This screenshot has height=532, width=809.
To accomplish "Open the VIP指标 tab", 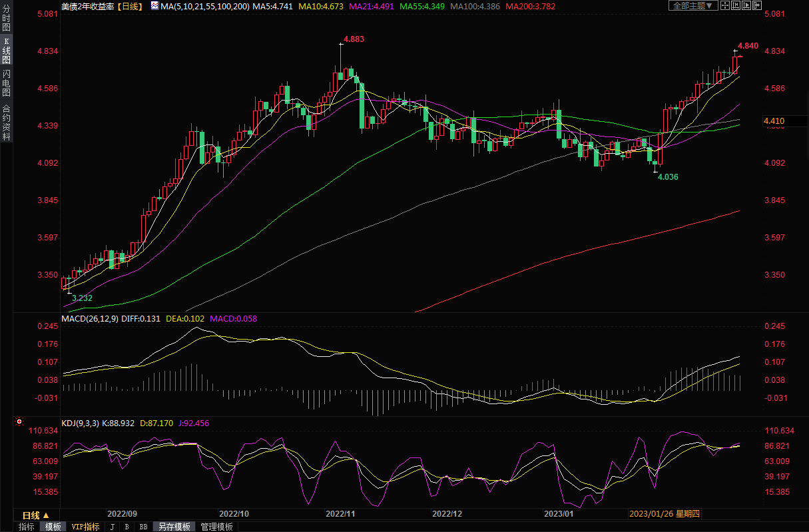I will click(85, 527).
